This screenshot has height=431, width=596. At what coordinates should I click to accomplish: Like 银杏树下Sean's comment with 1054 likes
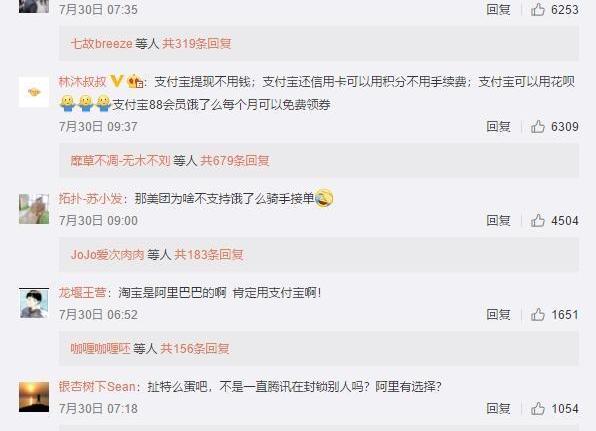pos(537,409)
